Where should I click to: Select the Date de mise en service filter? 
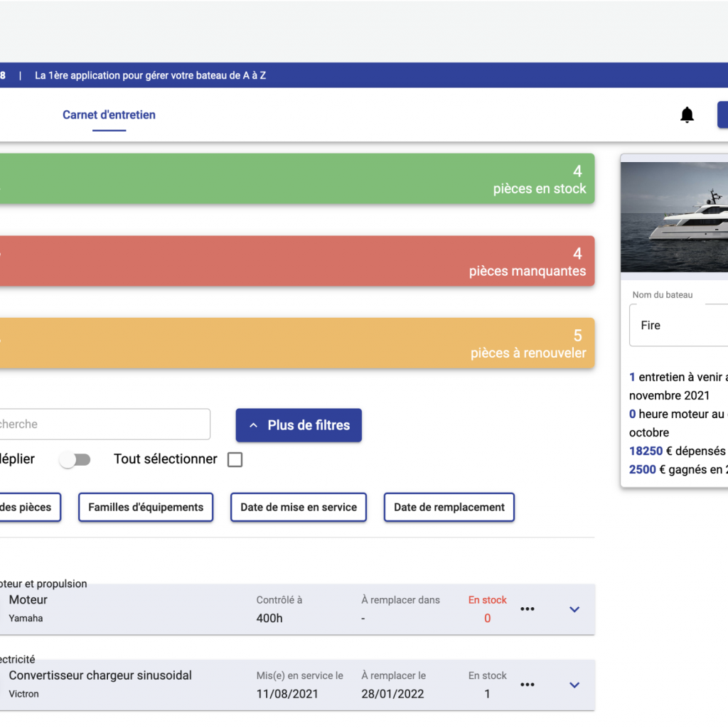[299, 508]
